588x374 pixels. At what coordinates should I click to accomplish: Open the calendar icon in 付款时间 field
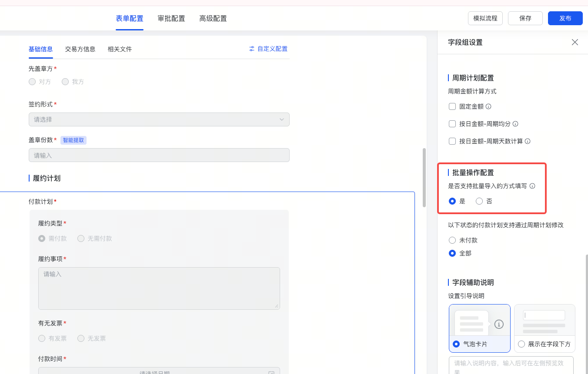271,373
